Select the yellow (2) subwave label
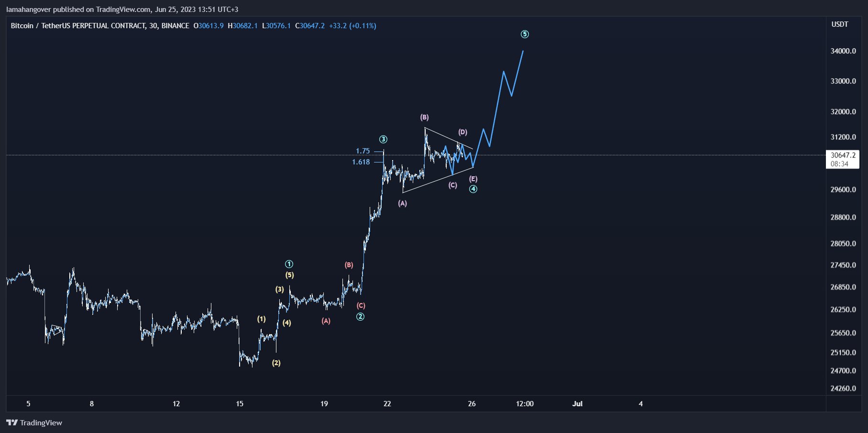 click(276, 363)
